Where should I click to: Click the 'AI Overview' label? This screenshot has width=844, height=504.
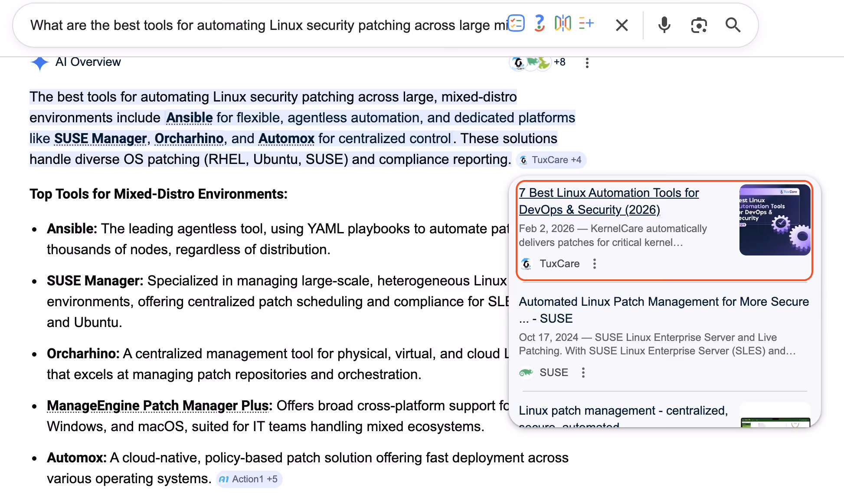click(x=88, y=62)
